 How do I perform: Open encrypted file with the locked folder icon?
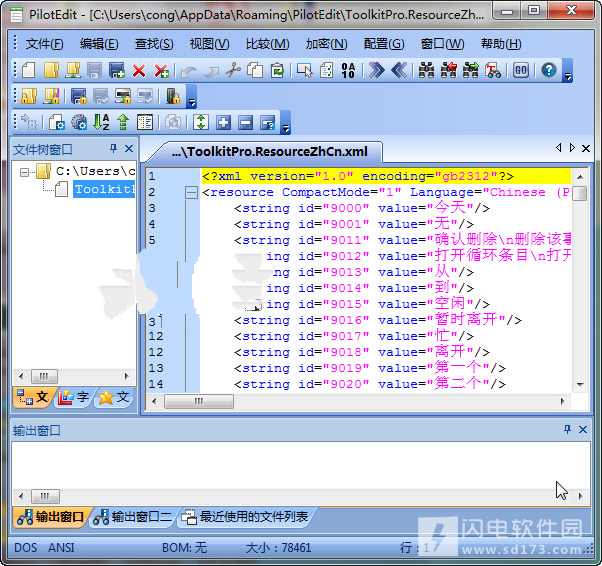(x=29, y=96)
